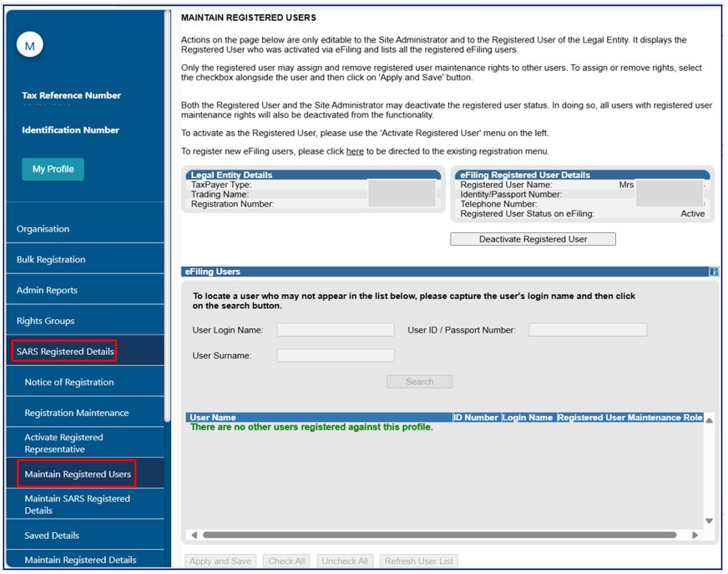728x574 pixels.
Task: Click the user table horizontal scrollbar thumb
Action: pos(439,535)
